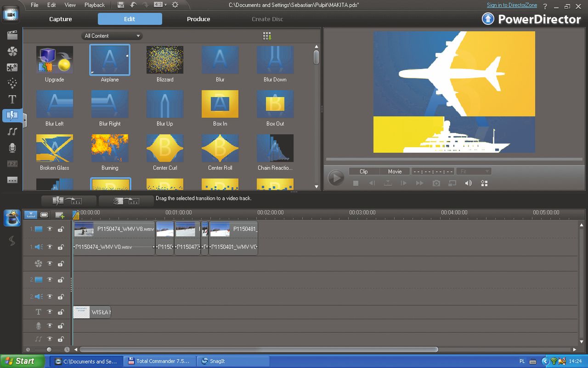Open the Voice-Over Recording microphone icon

[12, 148]
